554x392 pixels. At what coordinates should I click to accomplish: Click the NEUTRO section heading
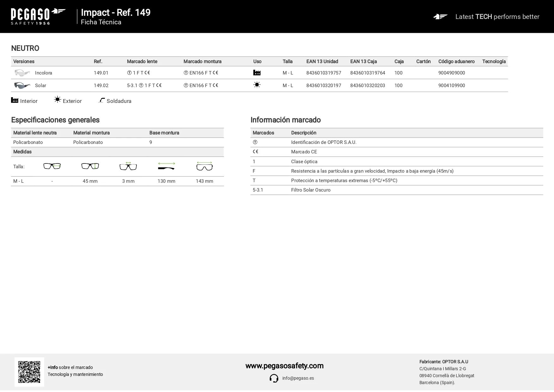tap(25, 48)
